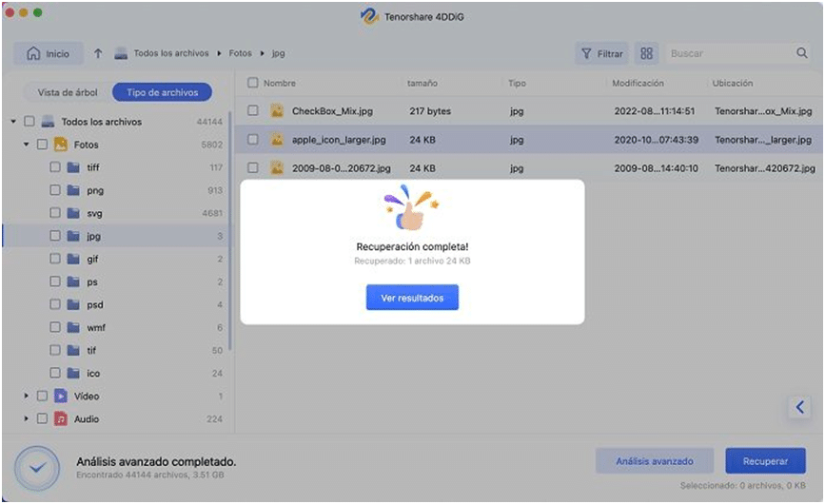Click the sidebar vertical scrollbar

pyautogui.click(x=230, y=231)
